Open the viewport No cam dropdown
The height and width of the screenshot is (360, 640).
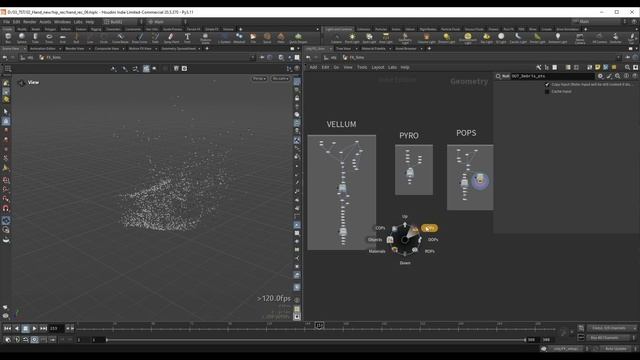(x=280, y=78)
